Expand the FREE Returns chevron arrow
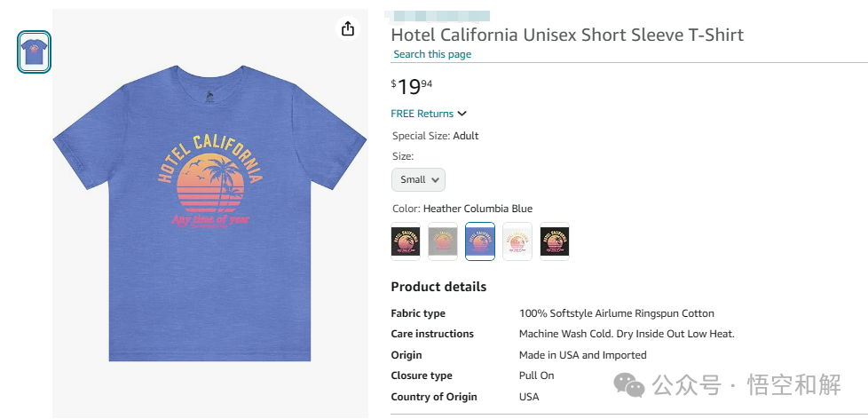This screenshot has width=868, height=419. point(462,114)
